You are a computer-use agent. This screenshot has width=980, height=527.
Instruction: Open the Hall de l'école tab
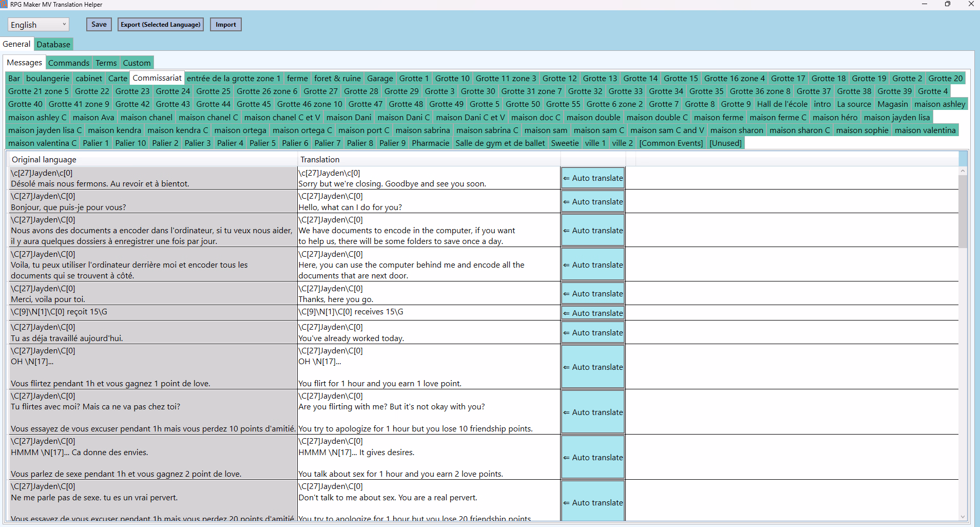point(782,104)
